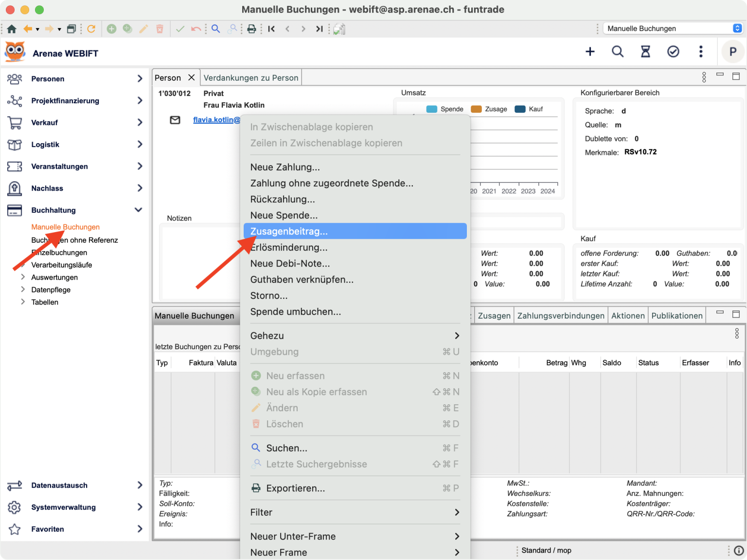The width and height of the screenshot is (747, 560).
Task: Click the flavia.kotlin email link
Action: [216, 120]
